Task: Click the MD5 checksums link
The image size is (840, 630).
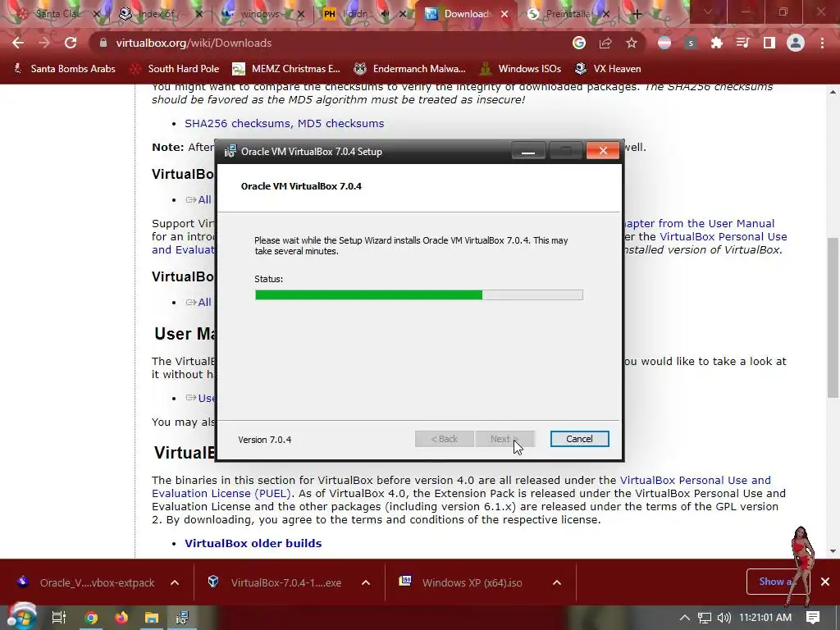Action: point(340,123)
